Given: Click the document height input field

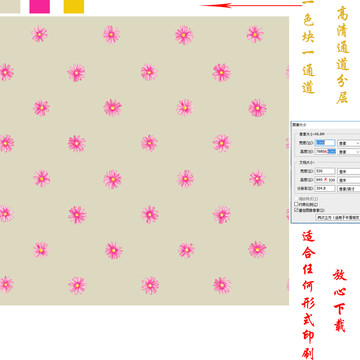Looking at the screenshot, I should 325,180.
